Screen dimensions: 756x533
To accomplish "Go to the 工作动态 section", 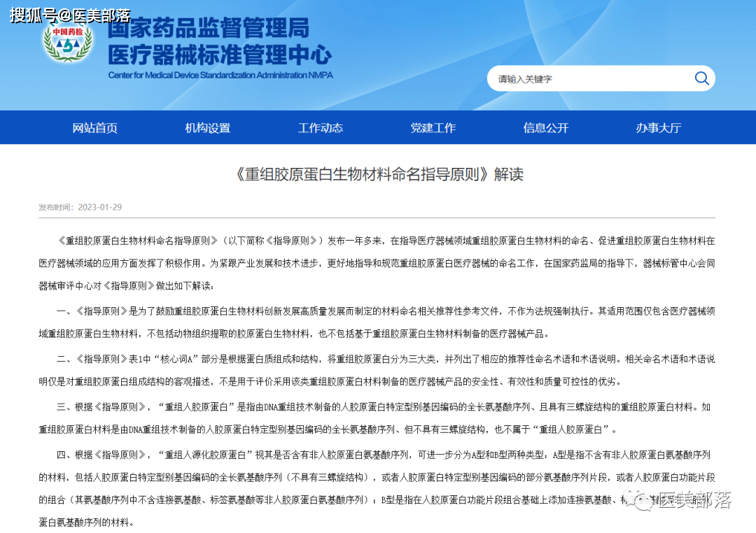I will (x=321, y=127).
